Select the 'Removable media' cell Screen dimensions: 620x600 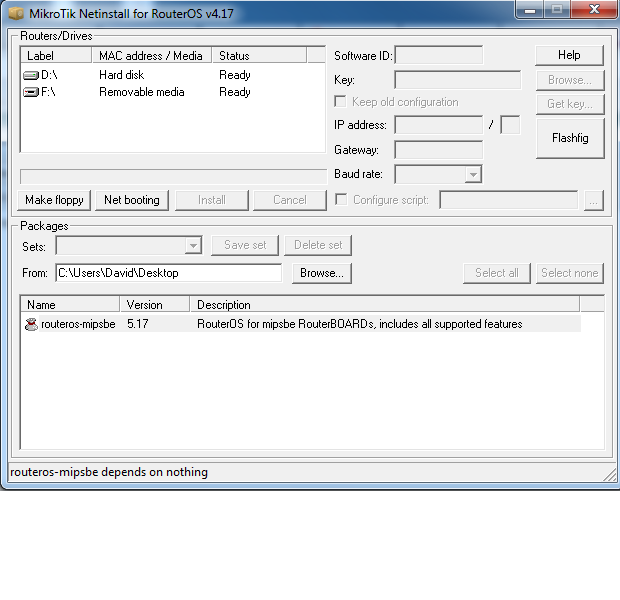click(x=142, y=92)
